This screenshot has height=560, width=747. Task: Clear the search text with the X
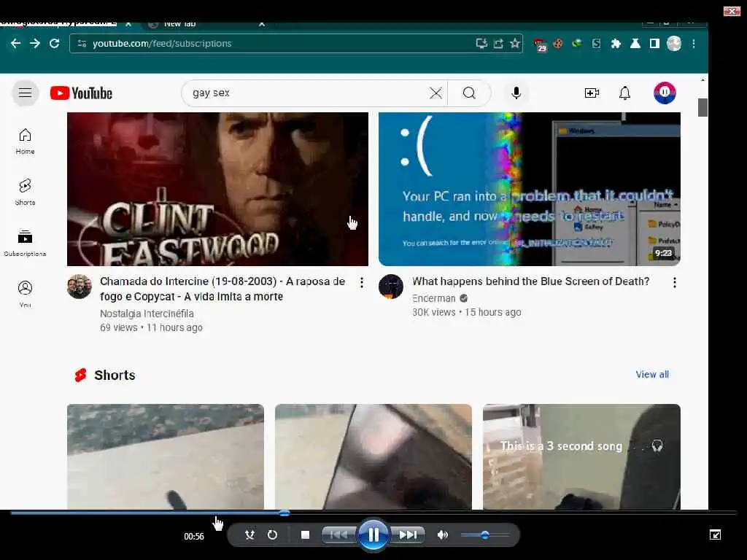436,93
